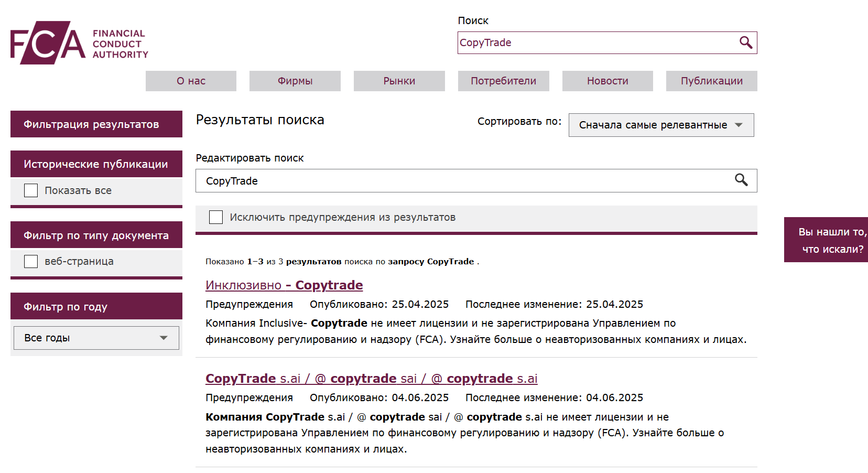Viewport: 868px width, 473px height.
Task: Open the 'Новости' menu
Action: pyautogui.click(x=607, y=81)
